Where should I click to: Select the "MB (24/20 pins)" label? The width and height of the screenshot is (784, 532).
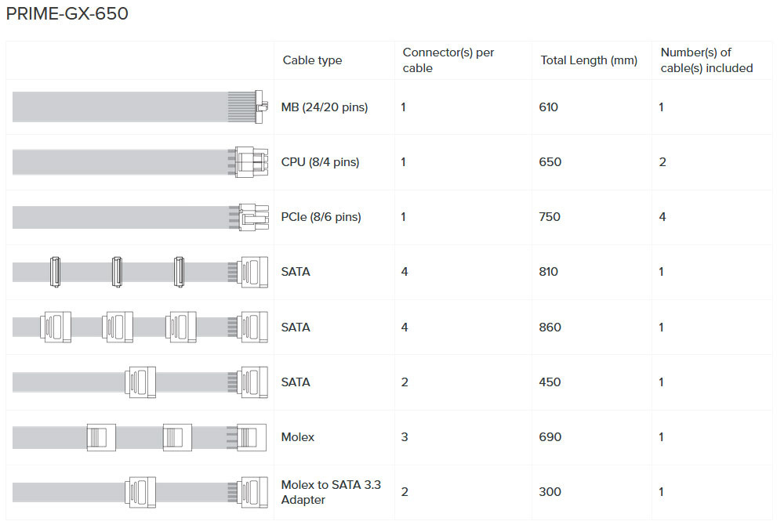[x=325, y=107]
